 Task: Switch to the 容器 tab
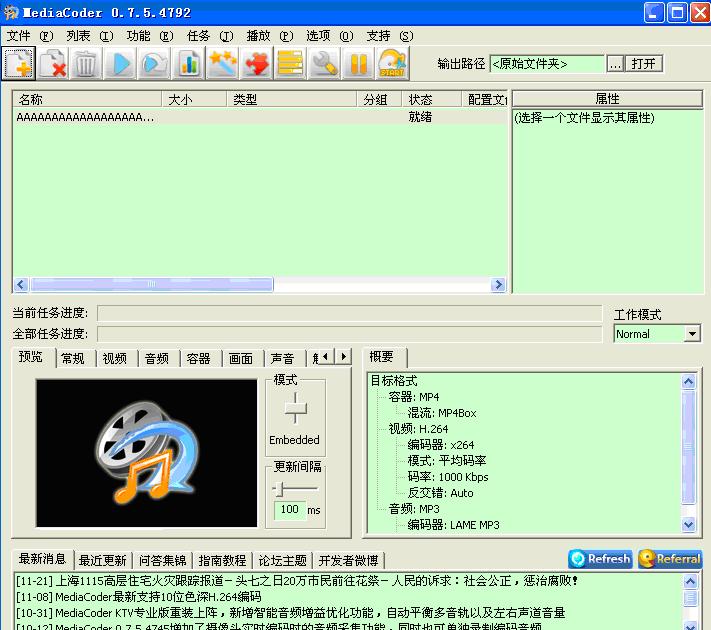tap(199, 359)
